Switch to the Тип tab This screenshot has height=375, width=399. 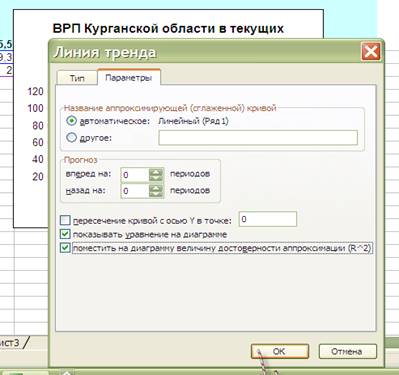click(x=77, y=78)
